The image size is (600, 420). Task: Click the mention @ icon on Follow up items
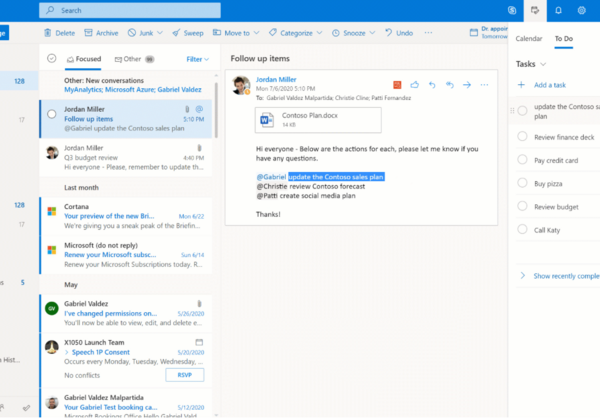pyautogui.click(x=199, y=109)
